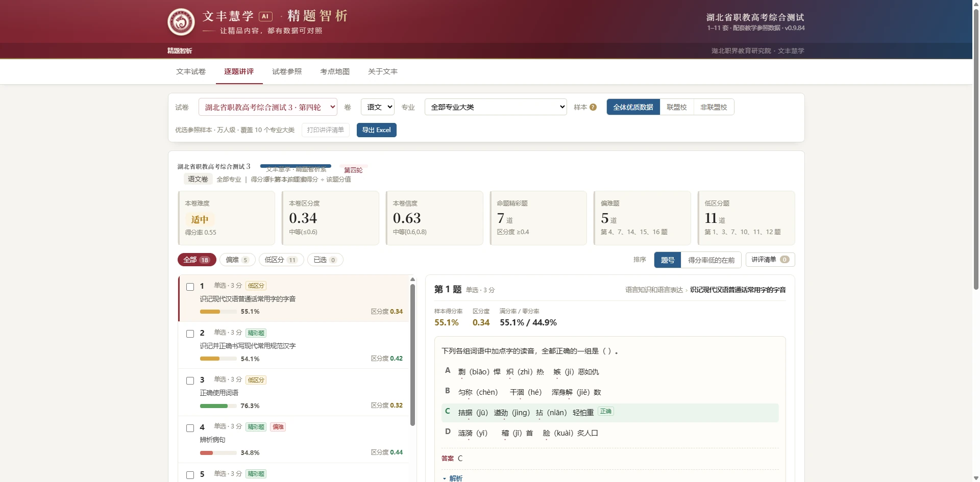Image resolution: width=980 pixels, height=482 pixels.
Task: Open the 试卷 dropdown showing 湖北省职教高考综合测试 3
Action: click(x=268, y=107)
